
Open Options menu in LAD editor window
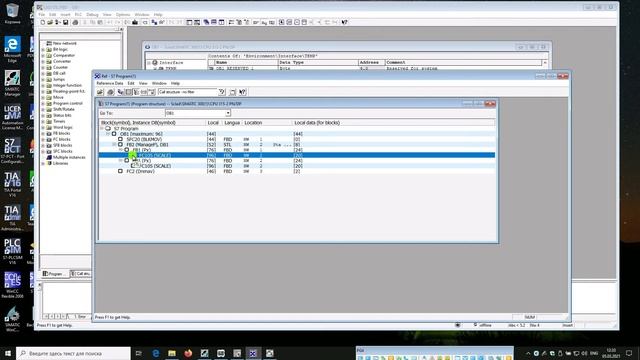click(x=123, y=15)
